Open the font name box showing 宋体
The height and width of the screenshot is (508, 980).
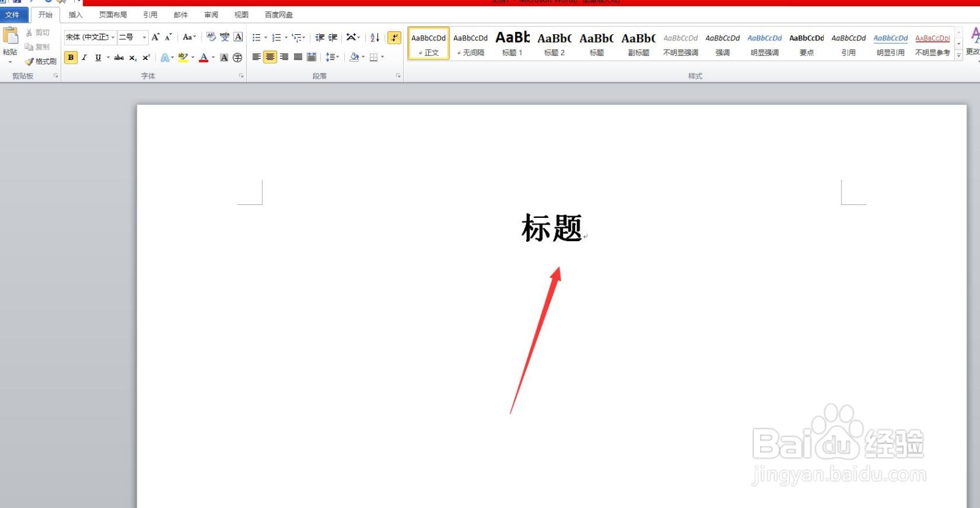90,37
